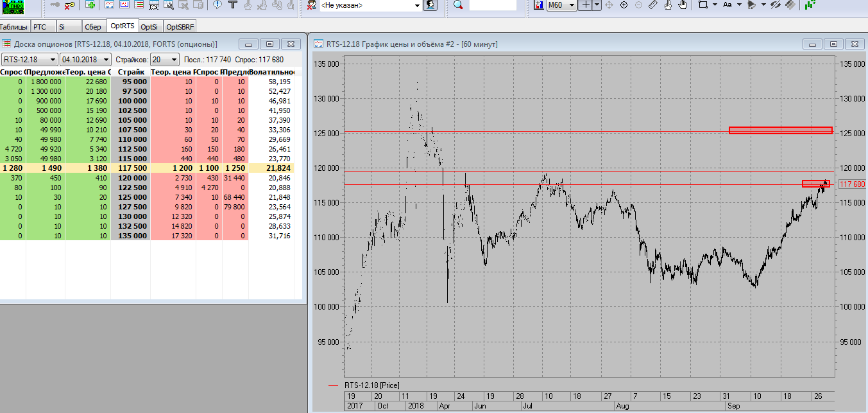The width and height of the screenshot is (868, 413).
Task: Select the crosshair plus cursor tool
Action: [x=584, y=4]
